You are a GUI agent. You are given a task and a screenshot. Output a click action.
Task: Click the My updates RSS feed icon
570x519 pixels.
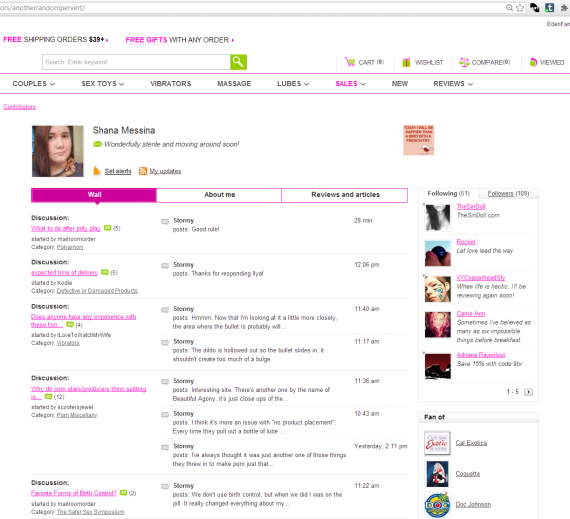pos(143,171)
